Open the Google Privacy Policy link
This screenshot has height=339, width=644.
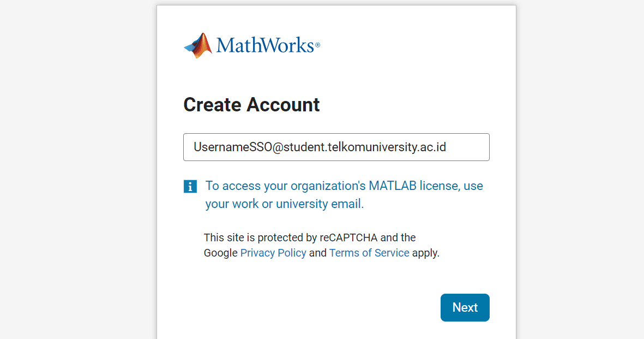[273, 253]
